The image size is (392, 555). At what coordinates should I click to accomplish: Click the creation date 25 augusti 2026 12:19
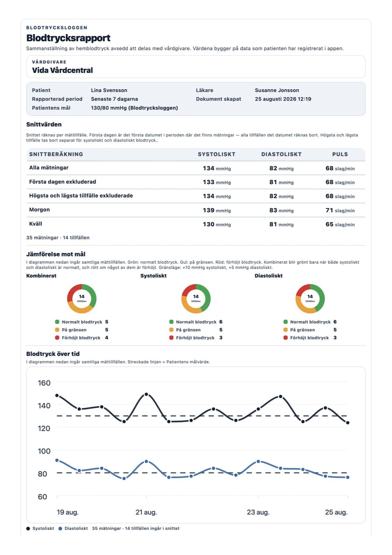283,99
